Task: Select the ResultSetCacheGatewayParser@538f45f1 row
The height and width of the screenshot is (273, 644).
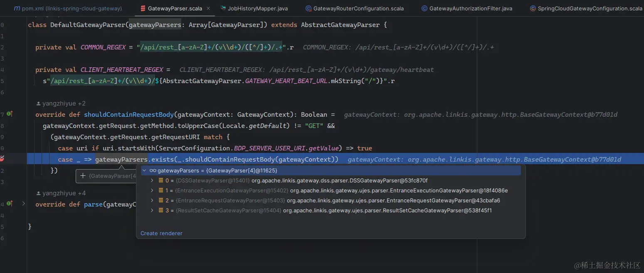Action: [331, 210]
